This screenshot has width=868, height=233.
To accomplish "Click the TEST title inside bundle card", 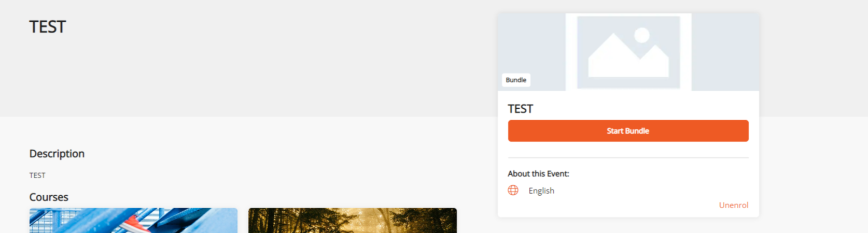I will point(520,109).
